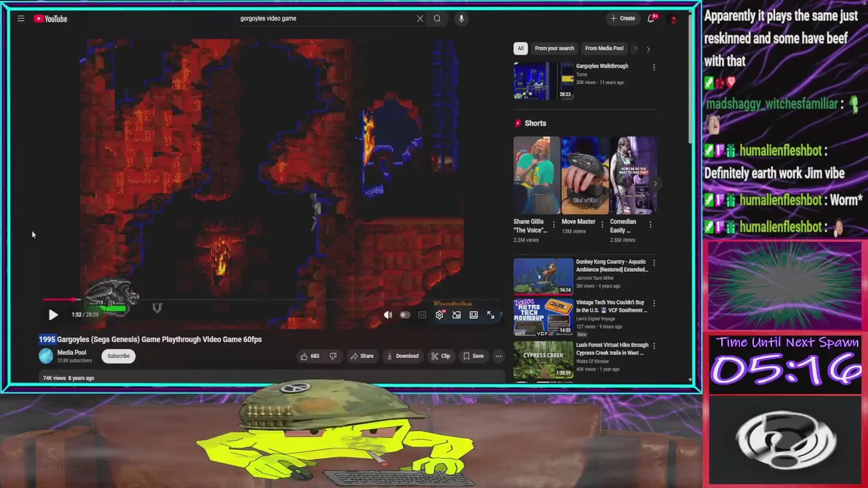Share the video

pos(361,356)
